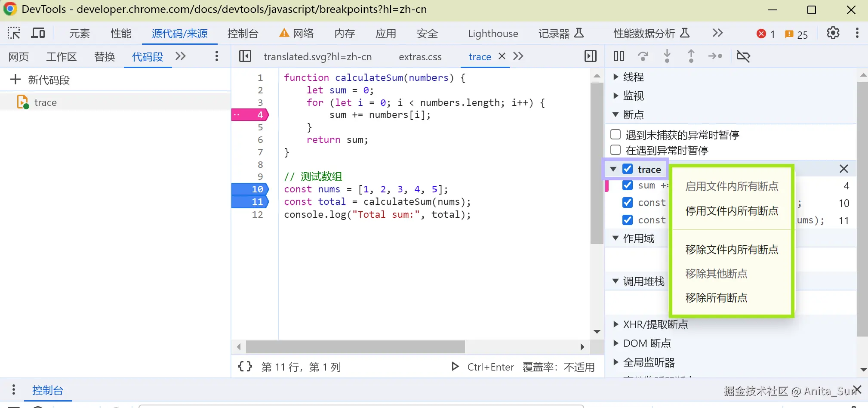The image size is (868, 408).
Task: Switch to 控制台 panel tab
Action: click(243, 34)
